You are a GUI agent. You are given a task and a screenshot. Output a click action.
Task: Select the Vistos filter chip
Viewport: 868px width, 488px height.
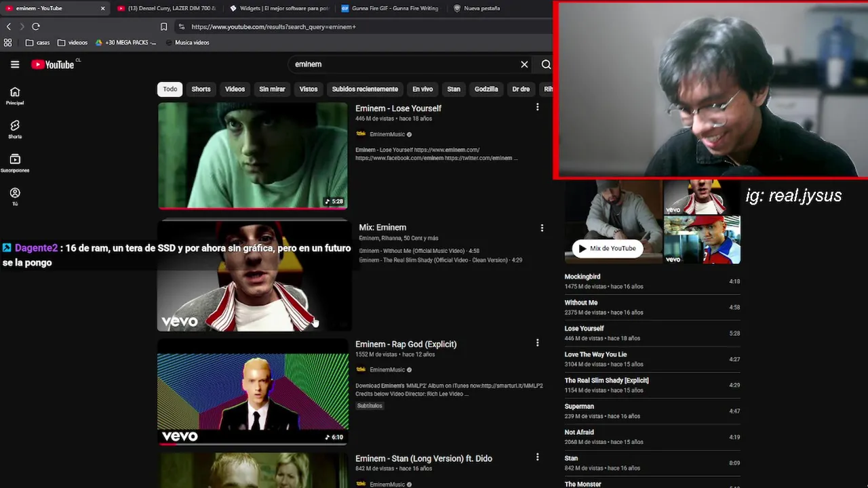(x=309, y=89)
